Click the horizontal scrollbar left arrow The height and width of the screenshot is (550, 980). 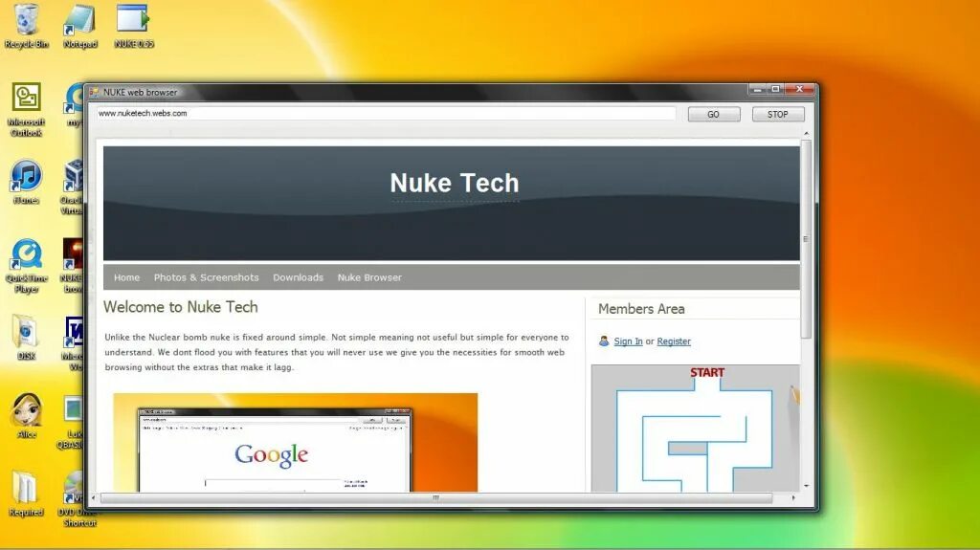pos(94,498)
